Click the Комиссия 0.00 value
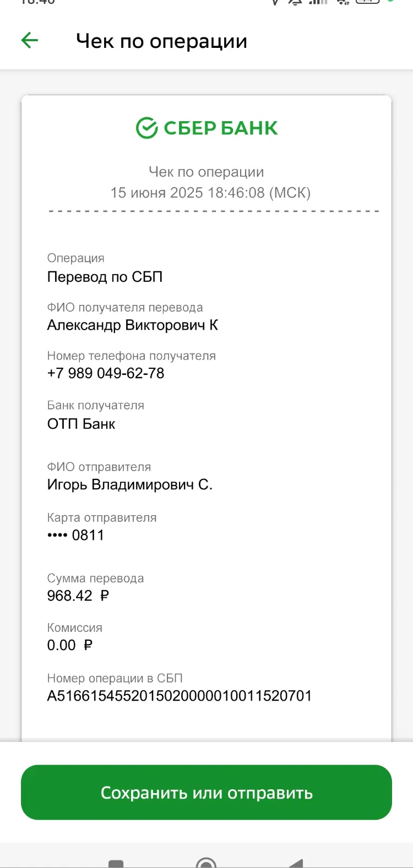413x868 pixels. tap(62, 645)
